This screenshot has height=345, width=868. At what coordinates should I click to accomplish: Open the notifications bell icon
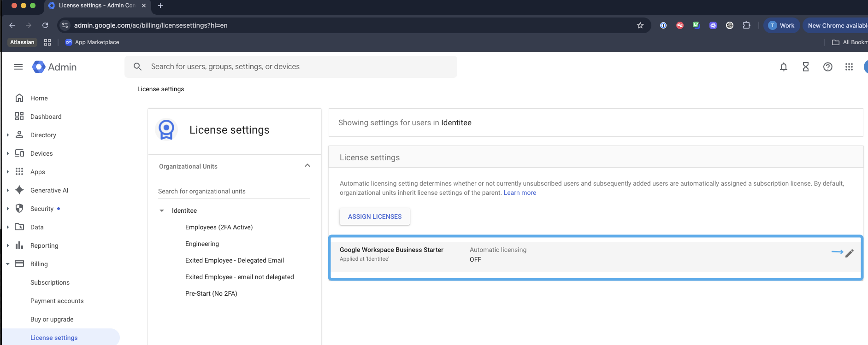(x=783, y=67)
